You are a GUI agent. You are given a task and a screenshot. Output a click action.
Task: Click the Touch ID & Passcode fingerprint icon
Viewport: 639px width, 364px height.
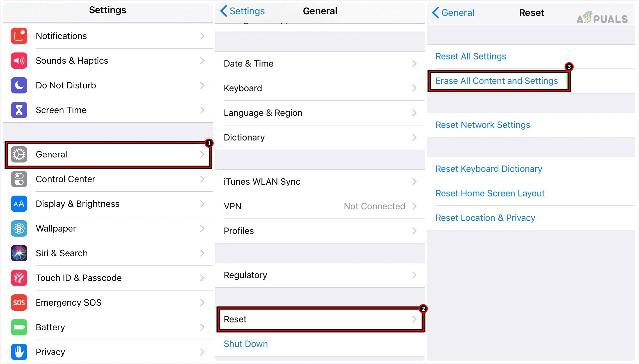(19, 278)
